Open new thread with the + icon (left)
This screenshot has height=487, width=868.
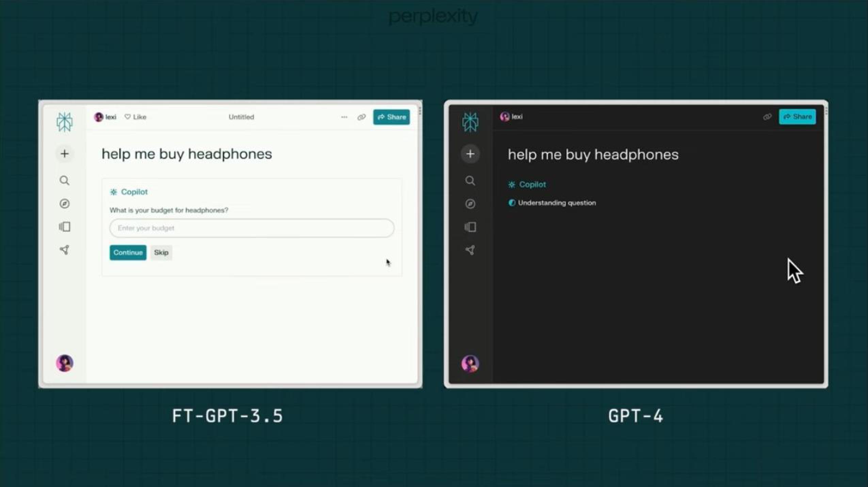point(64,154)
